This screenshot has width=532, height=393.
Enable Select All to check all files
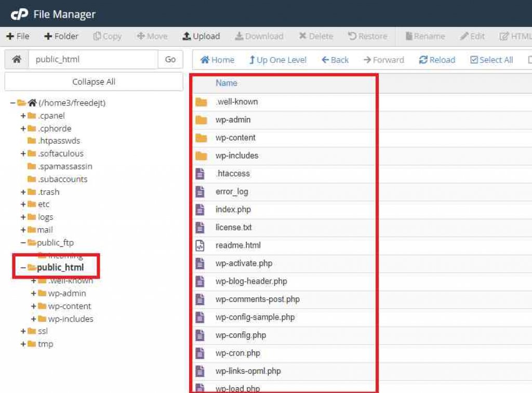(490, 60)
